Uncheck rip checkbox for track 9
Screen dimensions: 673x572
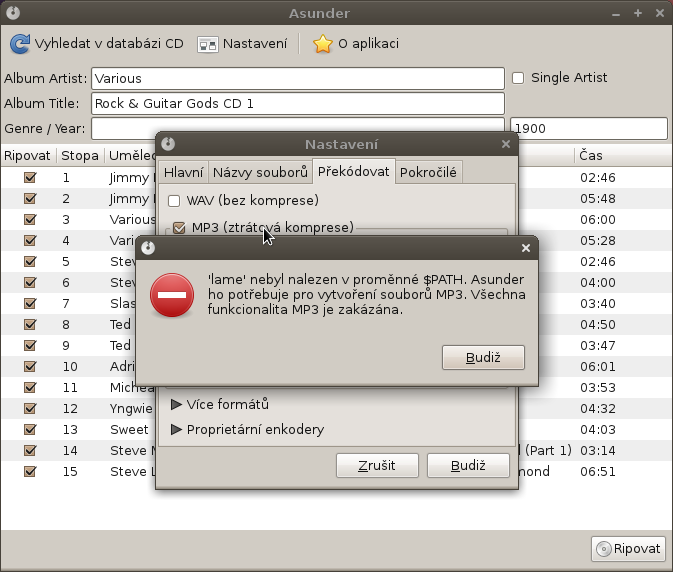tap(30, 345)
